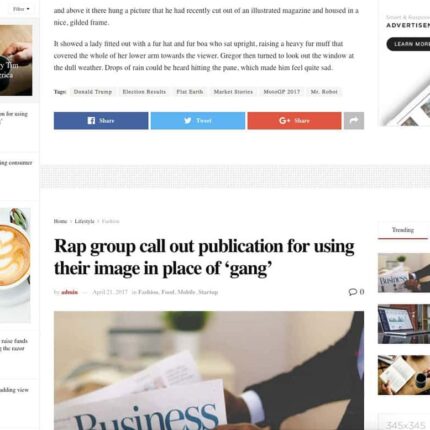430x430 pixels.
Task: Share via the Google Plus button
Action: point(294,121)
